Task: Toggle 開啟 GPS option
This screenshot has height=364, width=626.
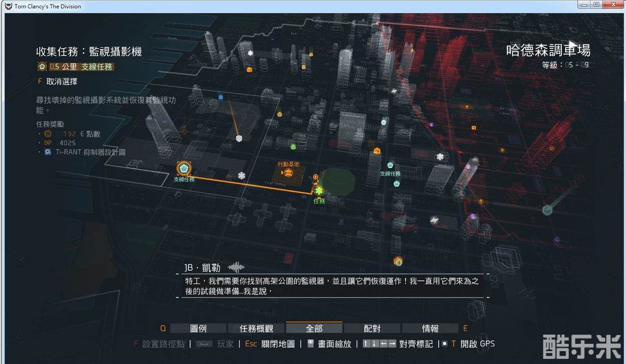Action: [x=477, y=344]
